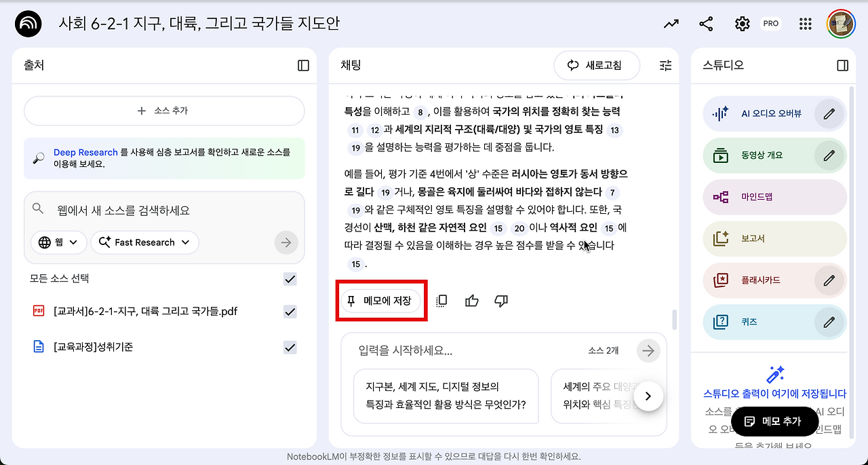Click the PDF file icon
Image resolution: width=868 pixels, height=465 pixels.
pyautogui.click(x=39, y=311)
